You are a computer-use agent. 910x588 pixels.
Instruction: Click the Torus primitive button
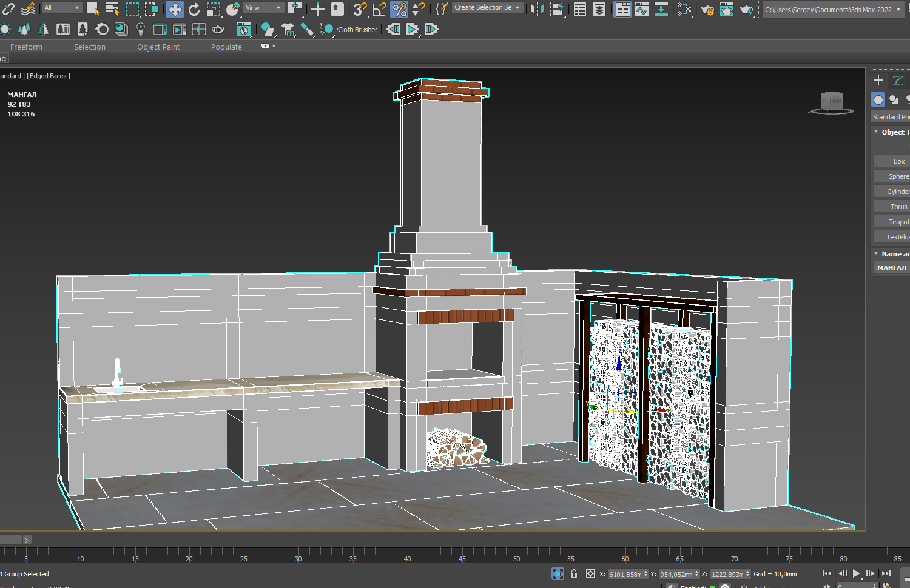click(x=898, y=207)
